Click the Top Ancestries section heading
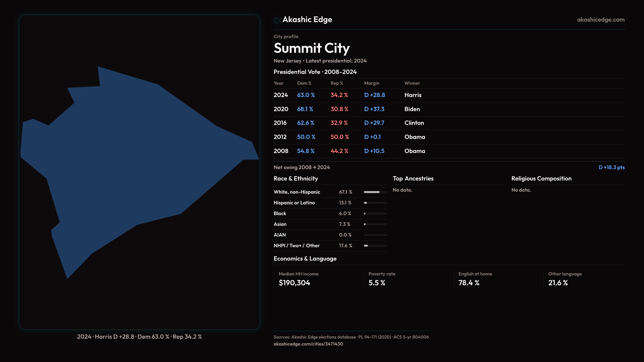Screen dimensions: 644x362 (413, 179)
